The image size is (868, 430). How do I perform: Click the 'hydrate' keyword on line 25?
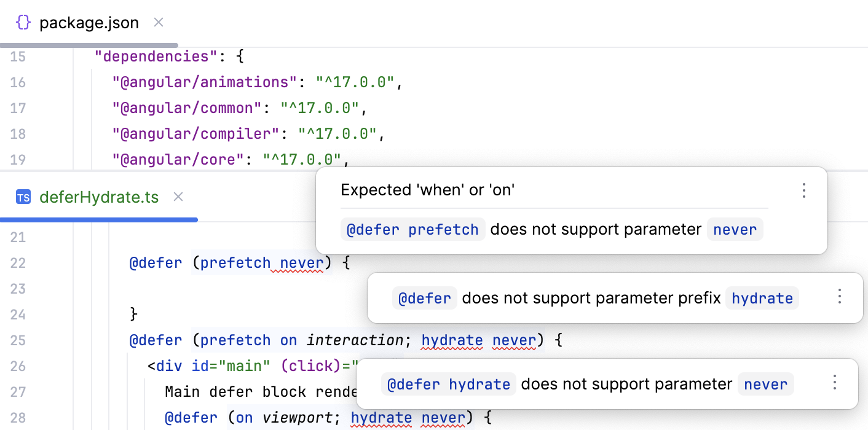pos(452,340)
